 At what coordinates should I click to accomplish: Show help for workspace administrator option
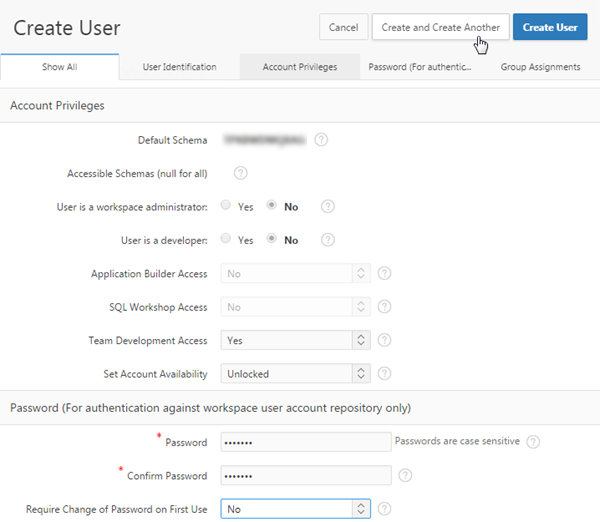click(327, 207)
